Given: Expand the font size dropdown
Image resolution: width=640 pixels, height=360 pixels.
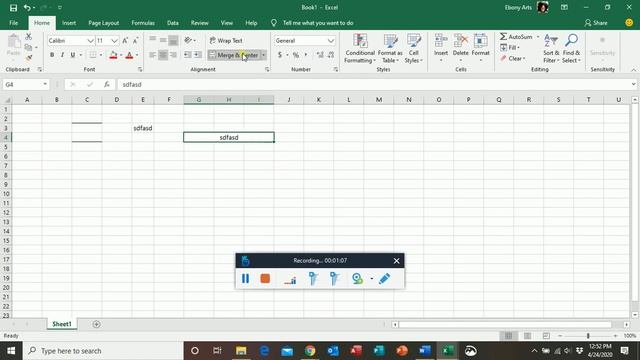Looking at the screenshot, I should pyautogui.click(x=114, y=40).
